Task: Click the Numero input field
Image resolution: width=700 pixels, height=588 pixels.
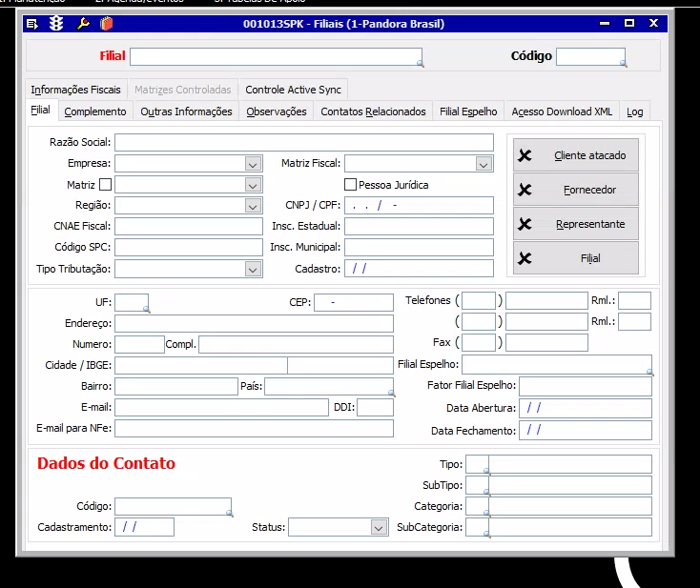Action: (139, 344)
